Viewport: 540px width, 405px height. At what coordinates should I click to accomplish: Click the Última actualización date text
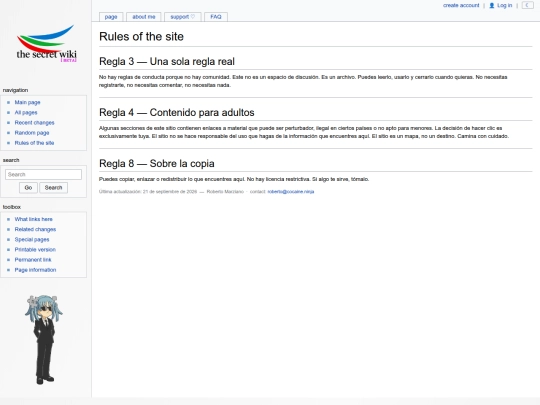pos(148,191)
